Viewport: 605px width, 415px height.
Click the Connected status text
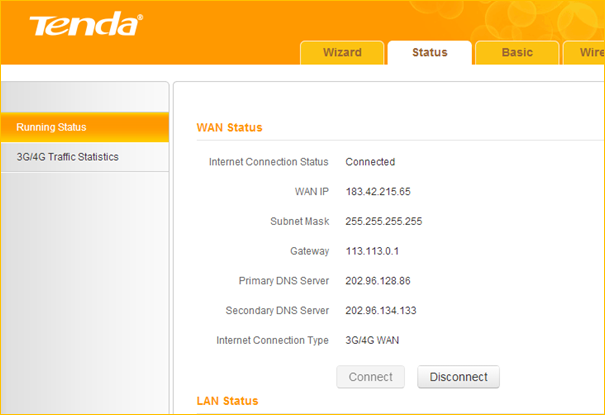[x=370, y=162]
